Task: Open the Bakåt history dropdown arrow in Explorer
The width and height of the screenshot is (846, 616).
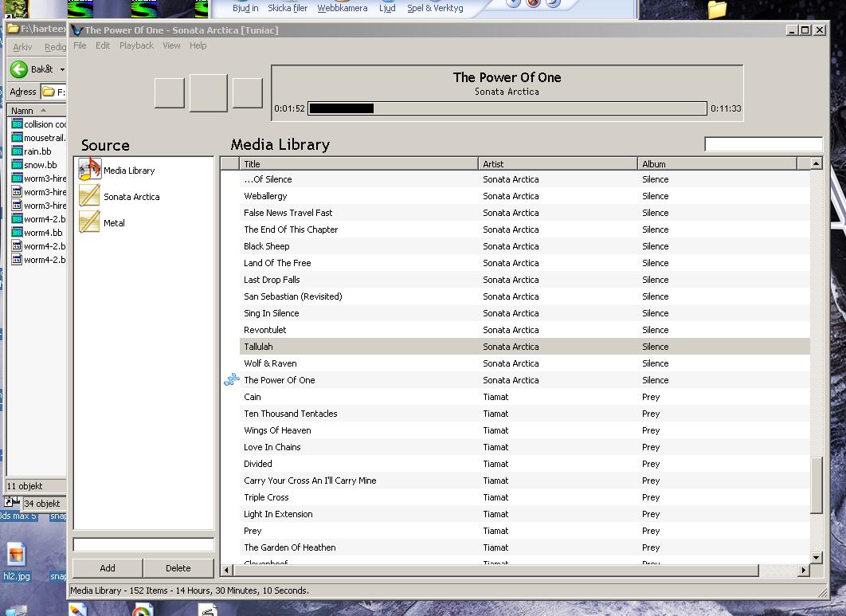Action: pos(62,69)
